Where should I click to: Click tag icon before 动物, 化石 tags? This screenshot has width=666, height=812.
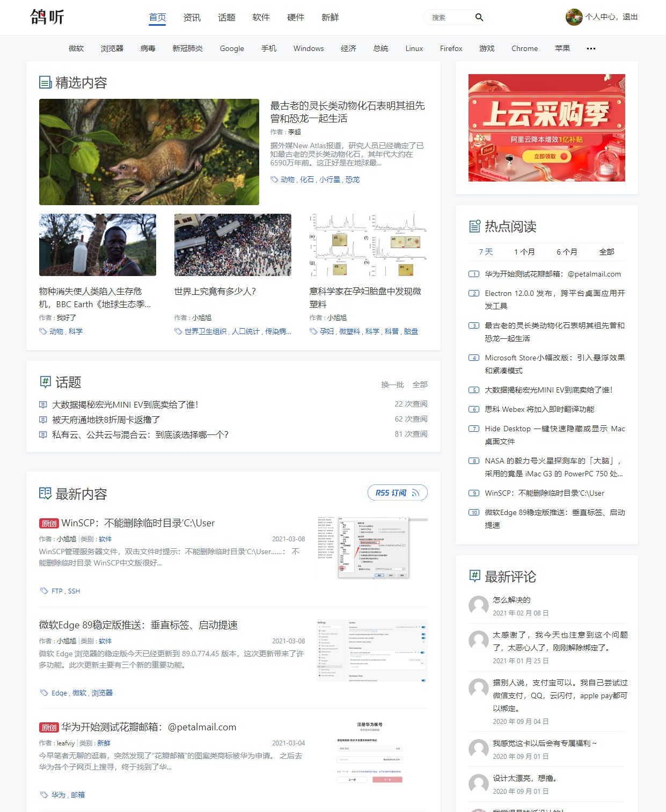[274, 179]
